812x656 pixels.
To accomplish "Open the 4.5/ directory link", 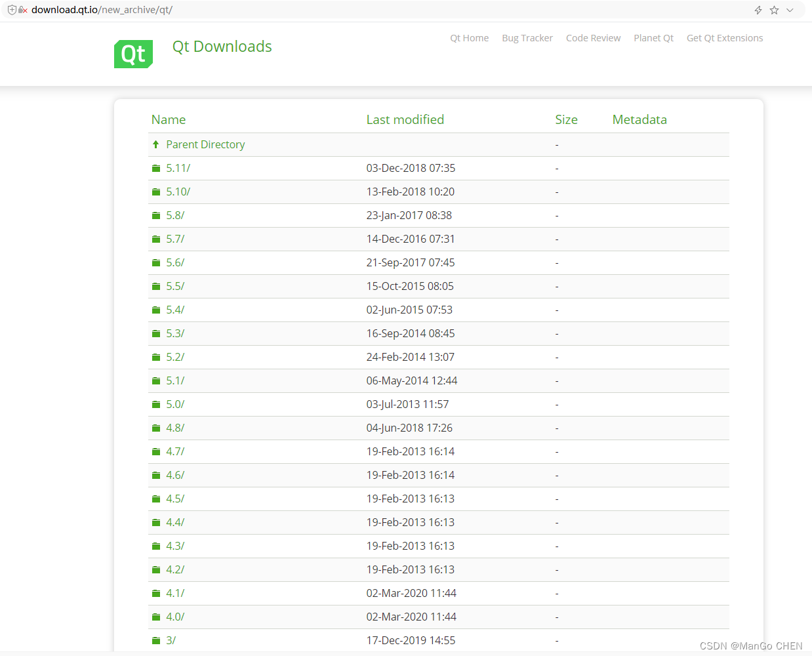I will [175, 499].
